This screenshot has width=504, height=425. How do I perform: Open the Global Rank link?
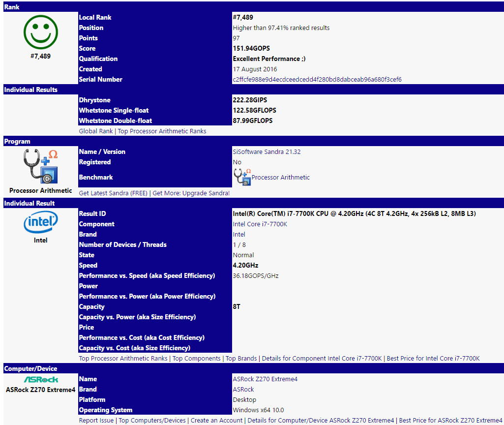pos(96,131)
